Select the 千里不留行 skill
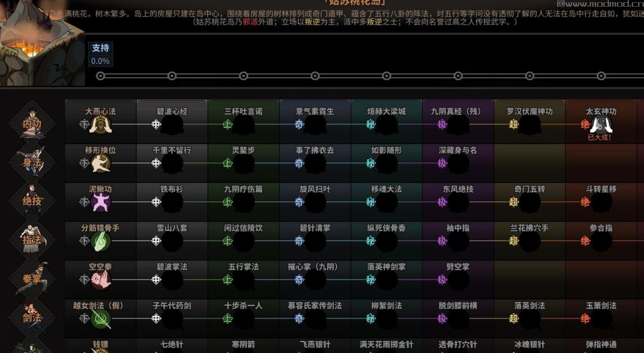The width and height of the screenshot is (644, 353). coord(172,163)
